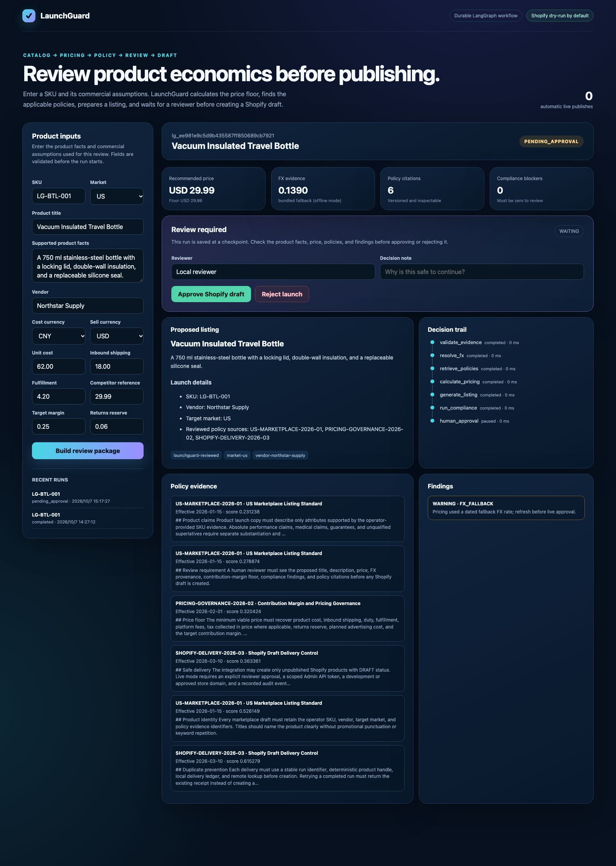Image resolution: width=616 pixels, height=866 pixels.
Task: Open the pending_approval LG-BTL-001 recent run
Action: pos(88,497)
